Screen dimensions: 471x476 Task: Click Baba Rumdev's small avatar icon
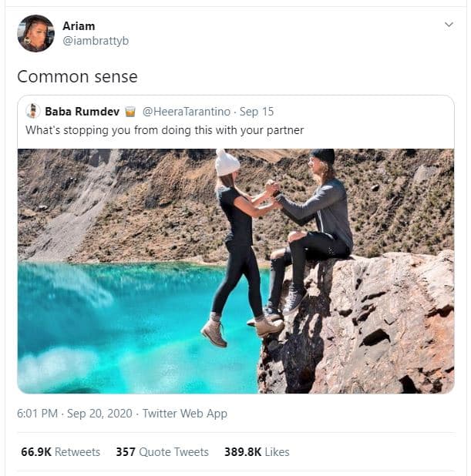(x=33, y=112)
